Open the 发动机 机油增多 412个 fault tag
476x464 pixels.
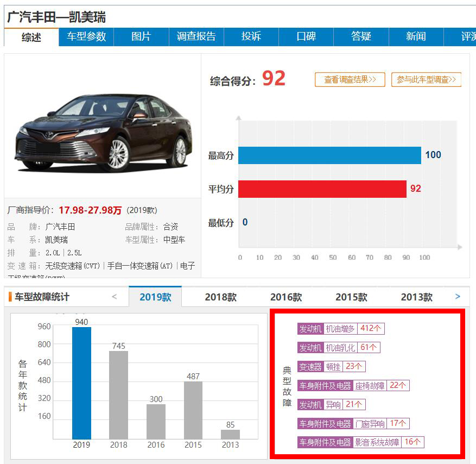point(341,329)
